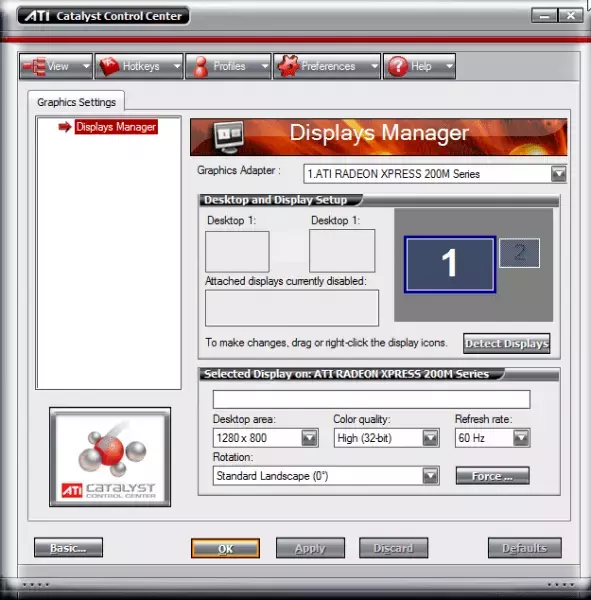Click the ATI Catalyst Control Center logo
The width and height of the screenshot is (591, 600).
coord(110,457)
